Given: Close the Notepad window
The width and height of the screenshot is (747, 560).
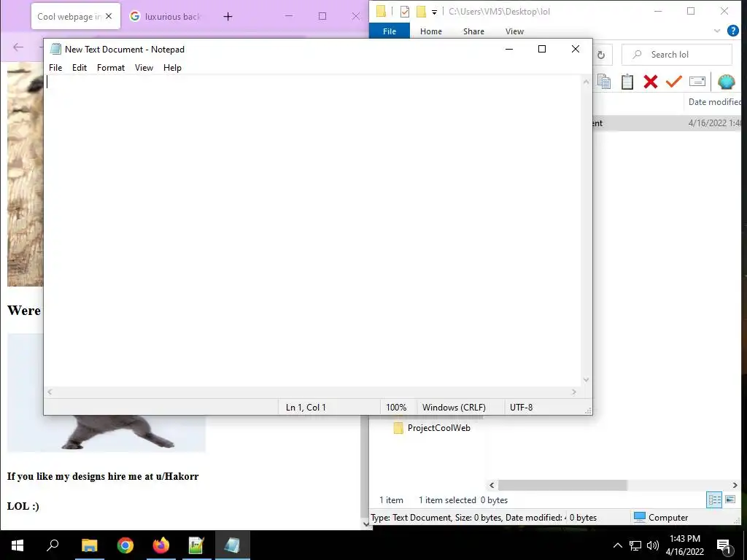Looking at the screenshot, I should [x=575, y=49].
